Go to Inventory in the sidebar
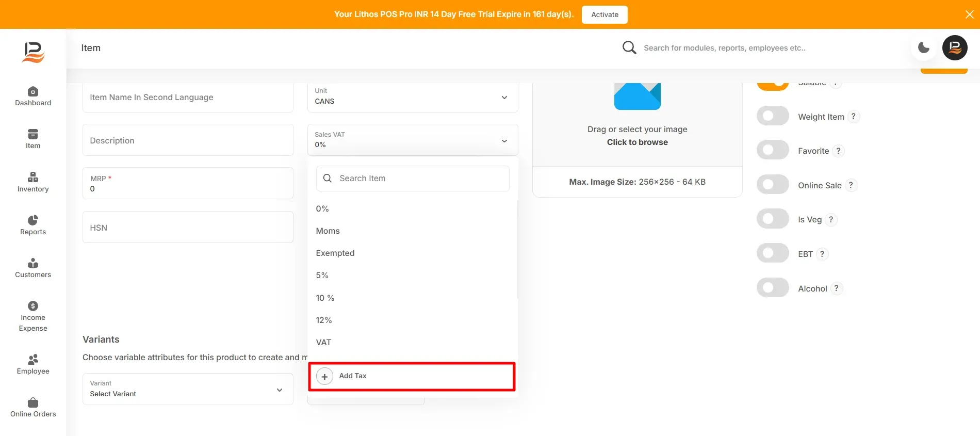This screenshot has height=436, width=980. 33,183
